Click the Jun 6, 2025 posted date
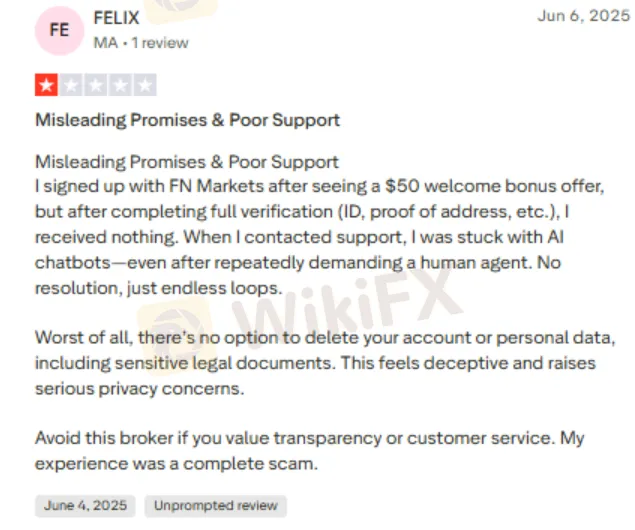This screenshot has height=530, width=635. [584, 16]
